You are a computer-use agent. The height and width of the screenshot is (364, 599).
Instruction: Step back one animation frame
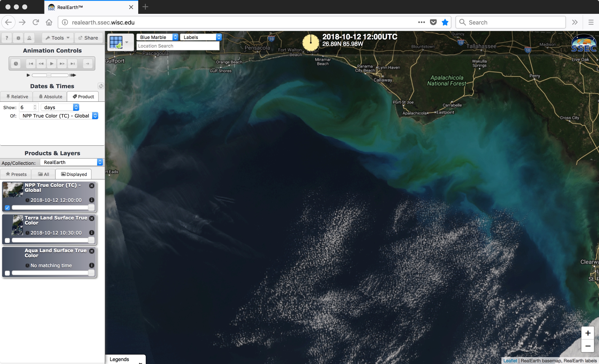pyautogui.click(x=41, y=64)
